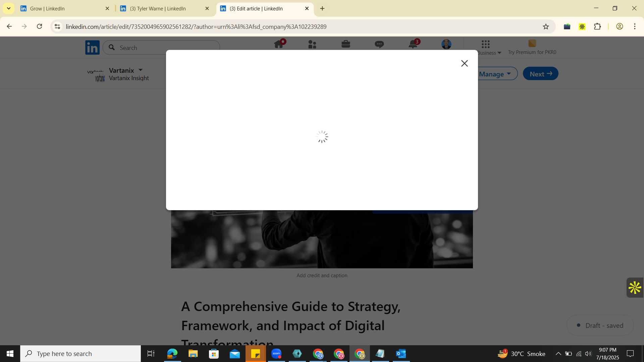This screenshot has width=644, height=362.
Task: Open LinkedIn Home feed icon
Action: 279,44
